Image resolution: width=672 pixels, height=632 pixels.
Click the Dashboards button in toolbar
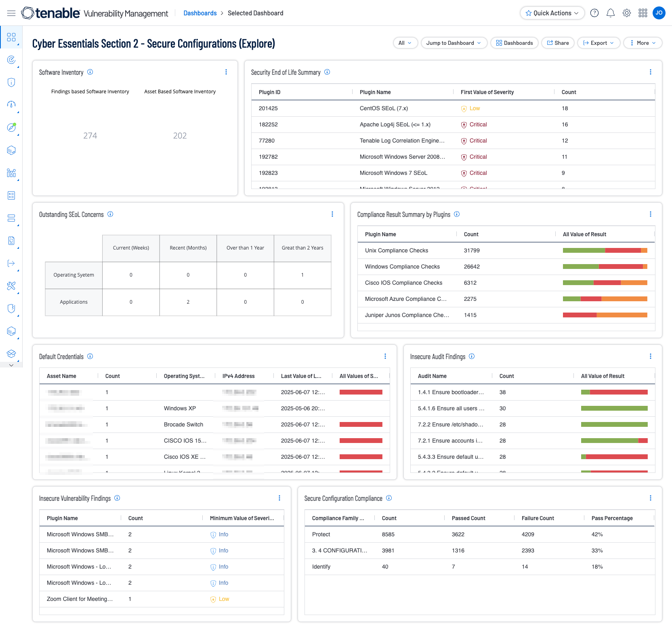tap(514, 43)
